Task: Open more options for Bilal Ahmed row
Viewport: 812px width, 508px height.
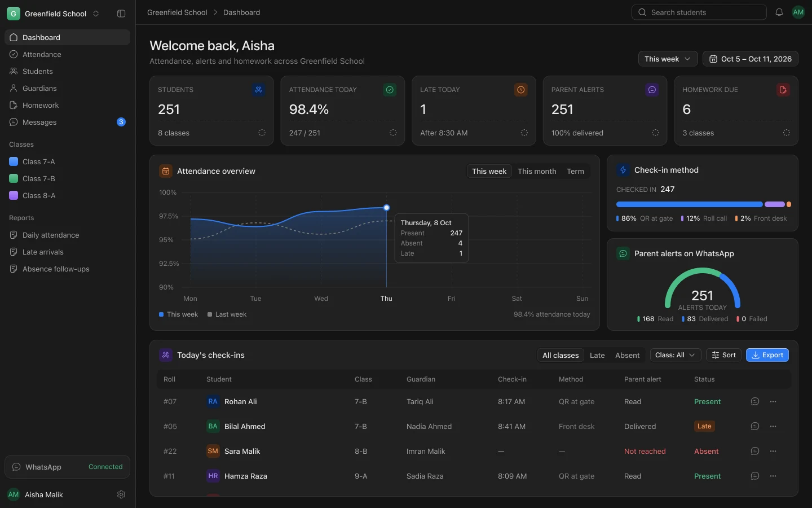Action: tap(773, 426)
